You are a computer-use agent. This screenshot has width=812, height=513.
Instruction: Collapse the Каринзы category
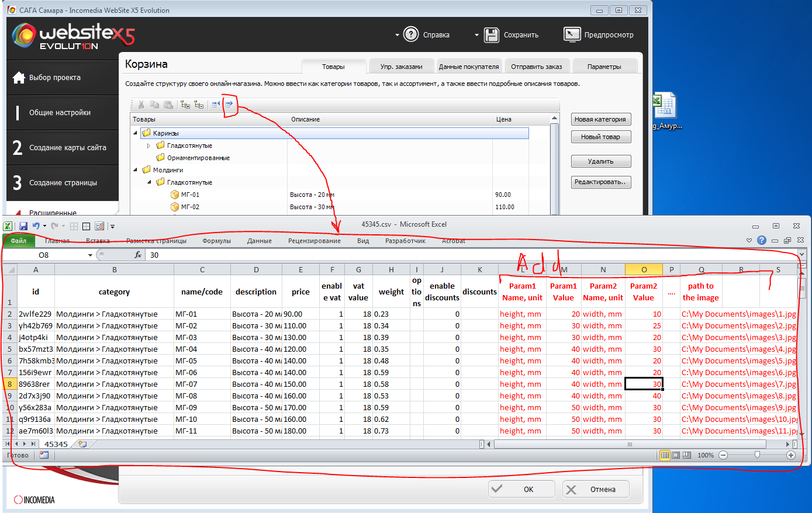coord(135,133)
